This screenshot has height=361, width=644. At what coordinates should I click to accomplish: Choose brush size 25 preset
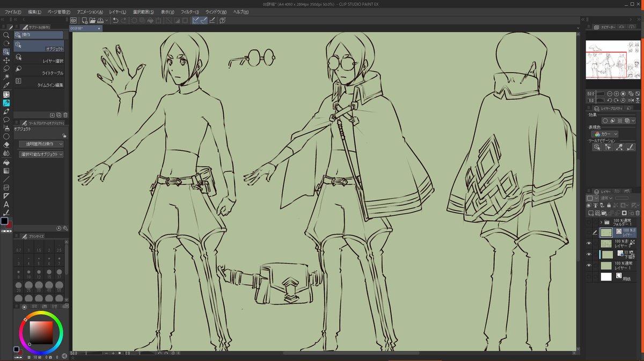(x=29, y=287)
